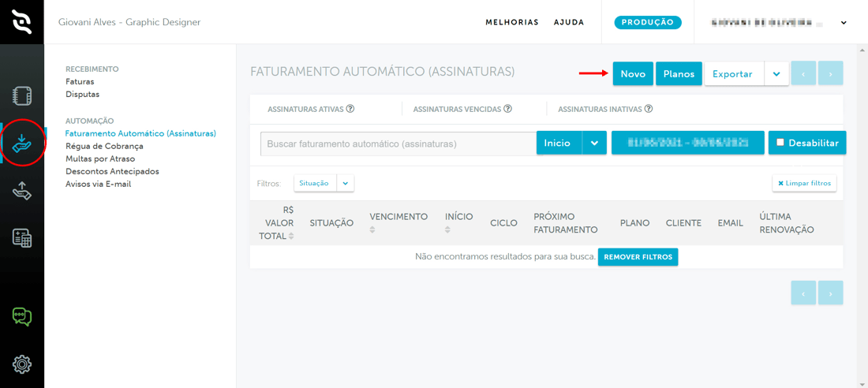This screenshot has width=868, height=388.
Task: Open the notebook icon in left sidebar
Action: coord(22,95)
